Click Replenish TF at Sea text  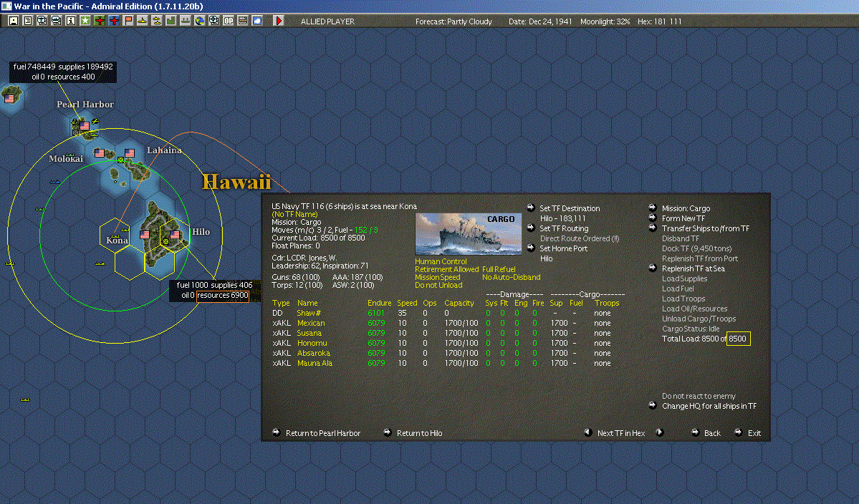tap(693, 268)
